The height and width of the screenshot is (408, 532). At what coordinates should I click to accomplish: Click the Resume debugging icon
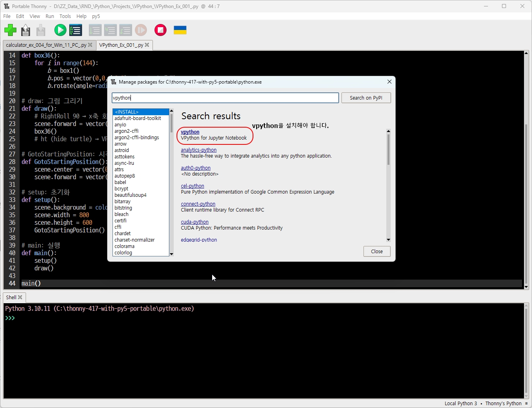pyautogui.click(x=141, y=30)
